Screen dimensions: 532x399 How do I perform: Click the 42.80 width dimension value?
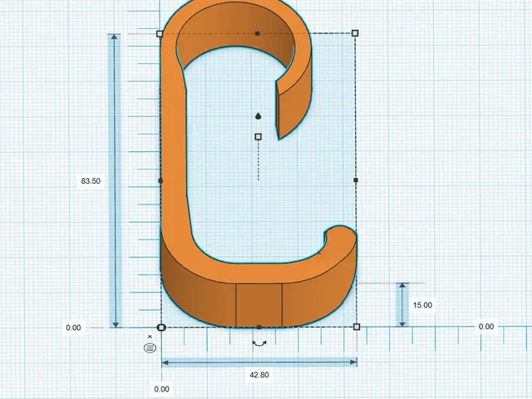pyautogui.click(x=259, y=375)
